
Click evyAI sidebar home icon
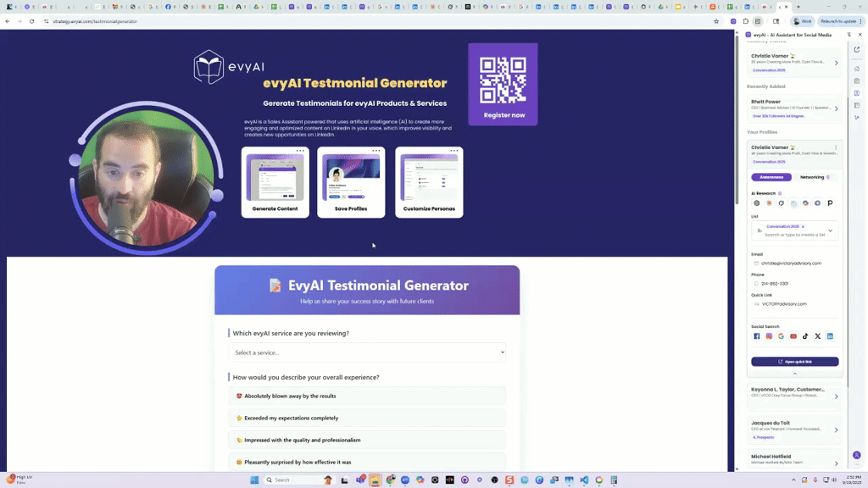click(x=857, y=69)
